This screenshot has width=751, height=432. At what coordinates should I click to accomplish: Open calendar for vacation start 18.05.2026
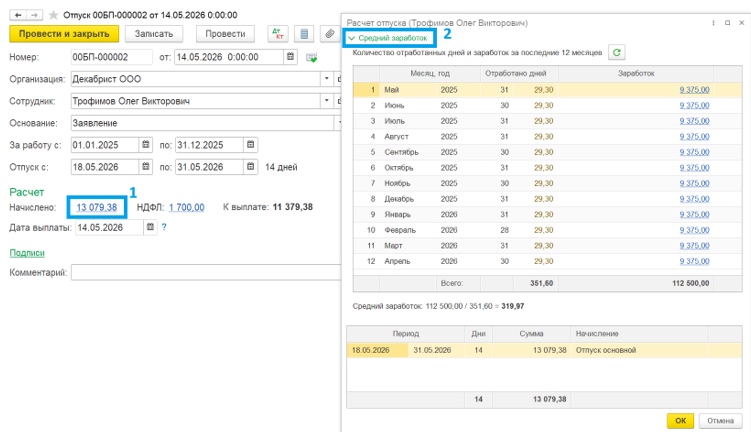[146, 167]
